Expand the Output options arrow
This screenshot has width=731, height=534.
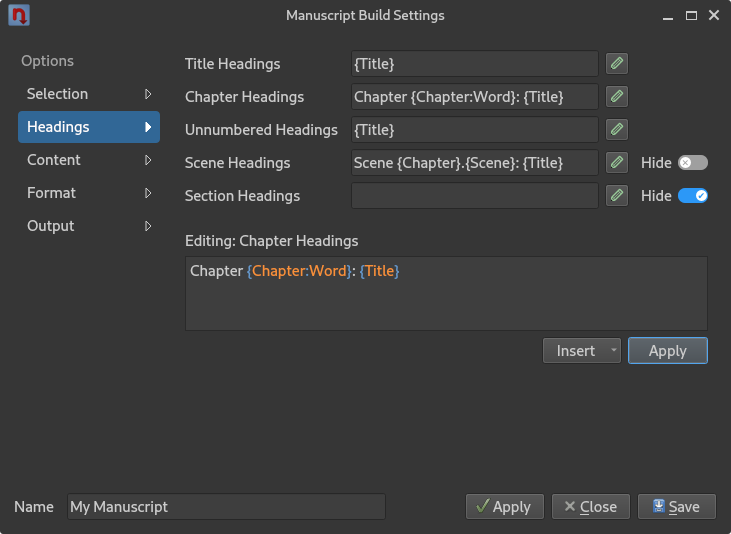148,226
